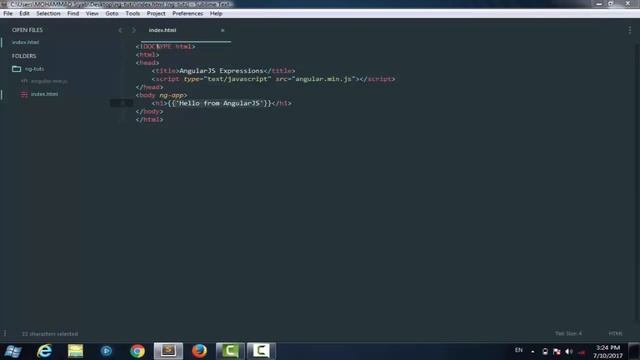Screen dimensions: 640x360
Task: Open the Find menu
Action: tap(73, 13)
